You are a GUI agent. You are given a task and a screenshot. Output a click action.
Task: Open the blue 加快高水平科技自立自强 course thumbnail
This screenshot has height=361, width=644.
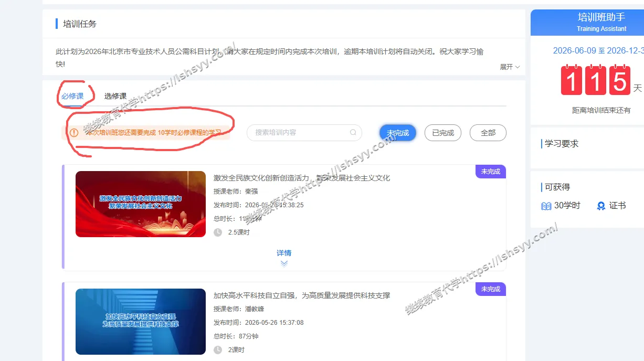141,322
